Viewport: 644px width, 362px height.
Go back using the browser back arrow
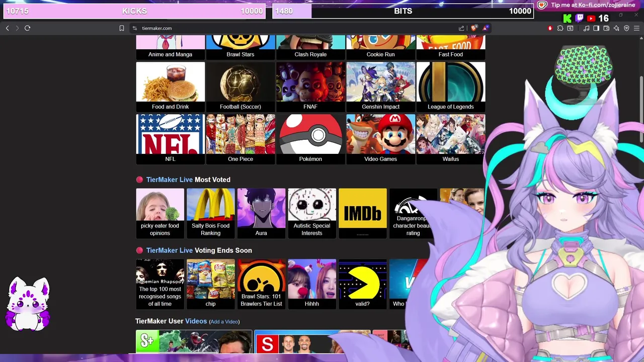coord(7,28)
